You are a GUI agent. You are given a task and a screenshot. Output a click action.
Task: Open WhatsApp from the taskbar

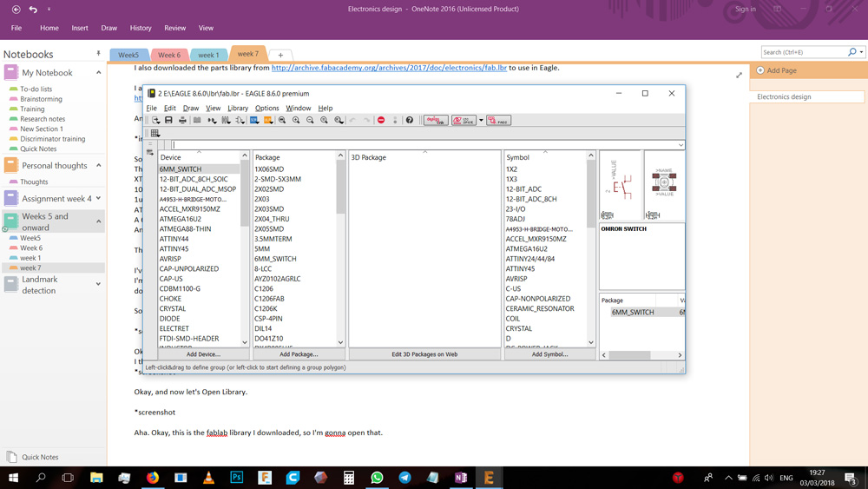click(x=377, y=478)
